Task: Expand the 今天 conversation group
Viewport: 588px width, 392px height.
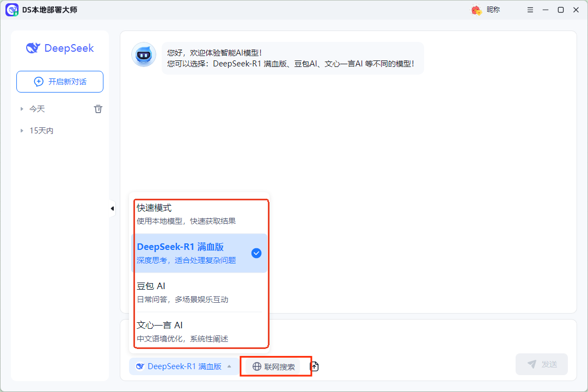Action: [22, 109]
